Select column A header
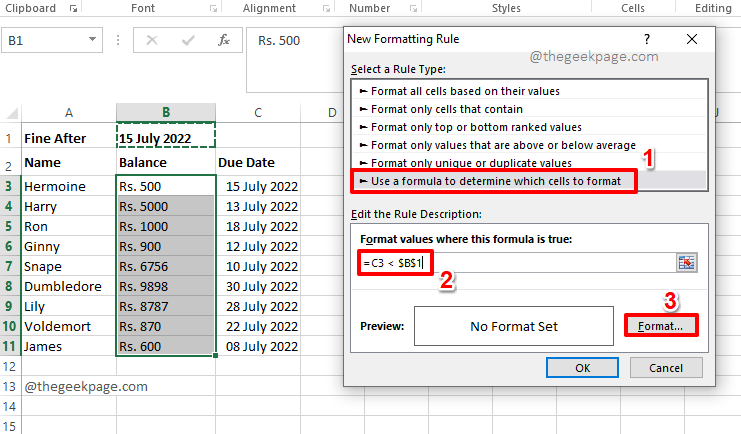Viewport: 741px width, 434px height. point(68,112)
